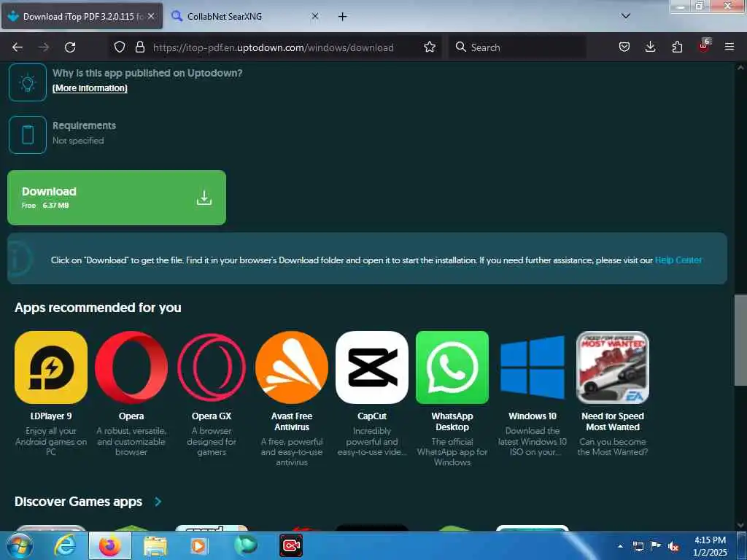Open the screen recorder taskbar icon
Viewport: 747px width, 560px height.
[x=292, y=545]
